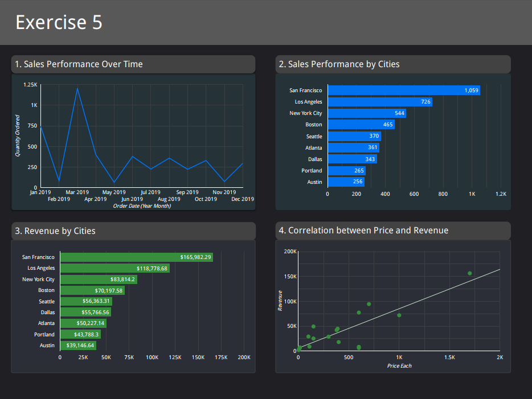Click the "4. Correlation between Price and Revenue" title

tap(365, 231)
